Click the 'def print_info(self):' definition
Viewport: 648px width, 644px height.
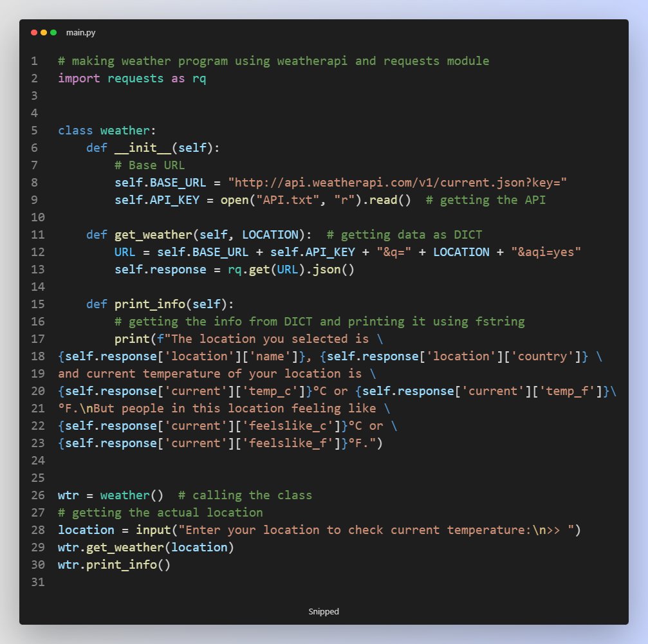click(x=160, y=304)
